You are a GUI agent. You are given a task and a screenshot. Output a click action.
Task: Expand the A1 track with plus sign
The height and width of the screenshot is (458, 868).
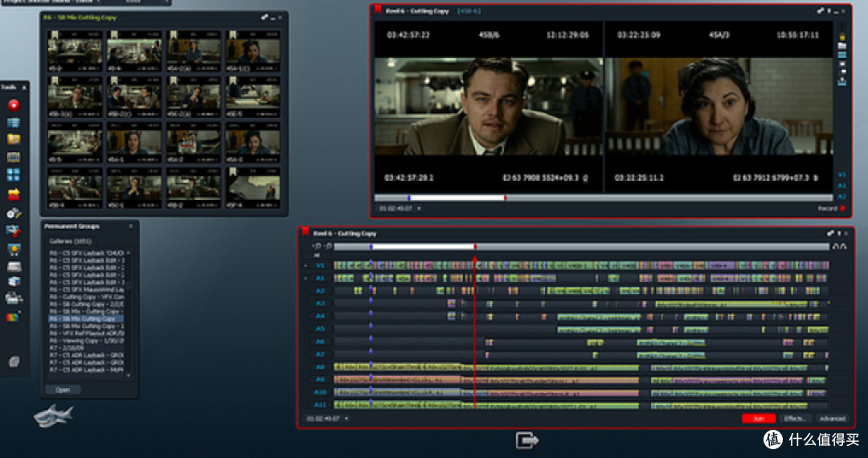coord(306,278)
